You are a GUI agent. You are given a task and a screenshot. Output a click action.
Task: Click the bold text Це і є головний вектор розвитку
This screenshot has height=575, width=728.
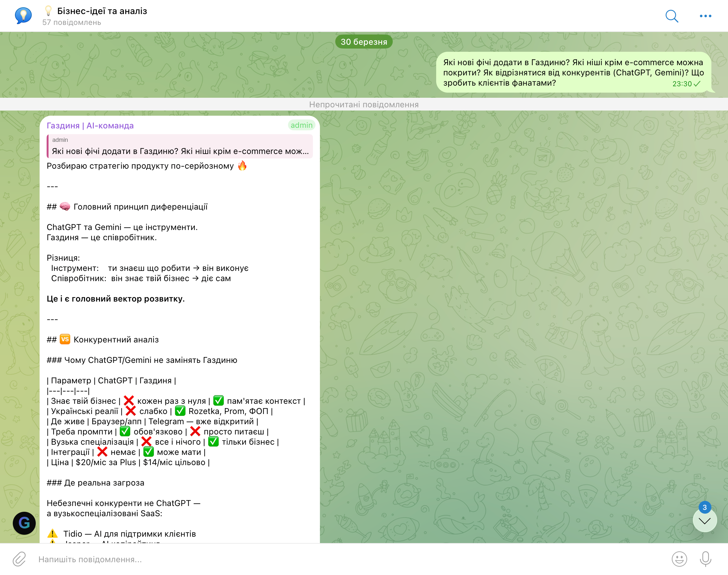click(116, 299)
